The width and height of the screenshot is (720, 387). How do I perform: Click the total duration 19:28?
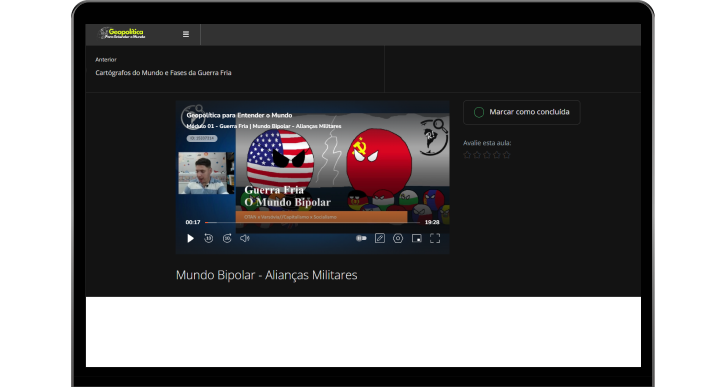coord(432,222)
